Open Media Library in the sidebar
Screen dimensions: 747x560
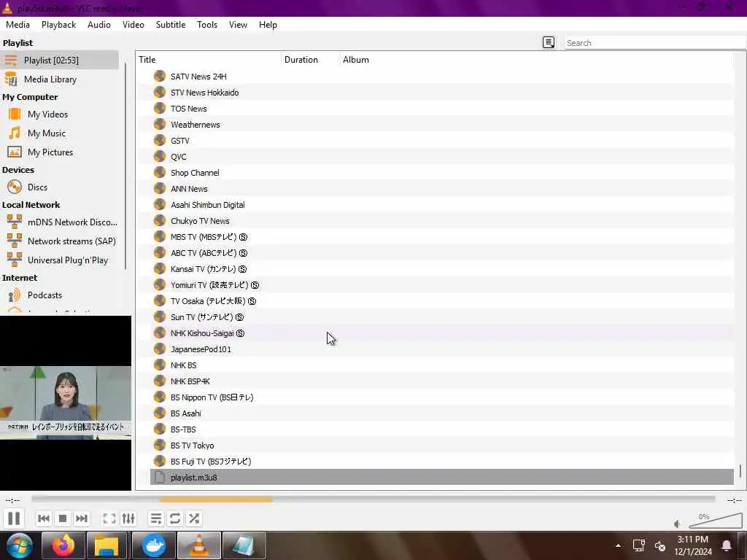(60, 79)
